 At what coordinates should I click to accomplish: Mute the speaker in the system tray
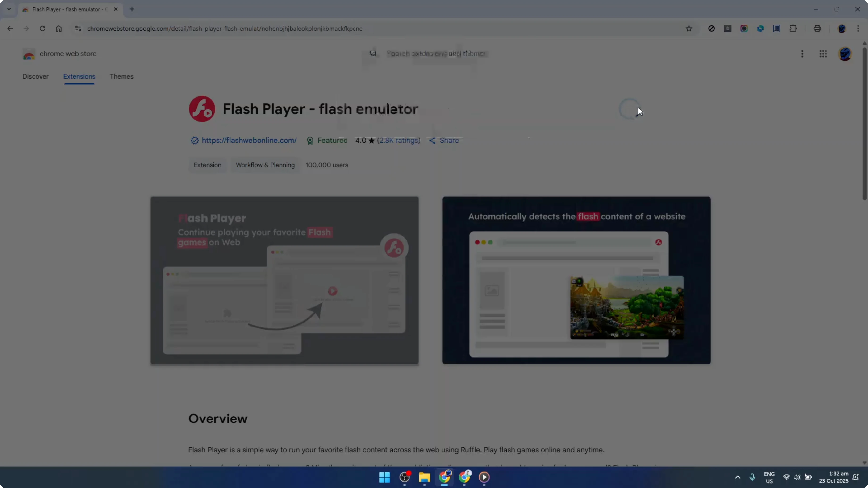tap(797, 477)
